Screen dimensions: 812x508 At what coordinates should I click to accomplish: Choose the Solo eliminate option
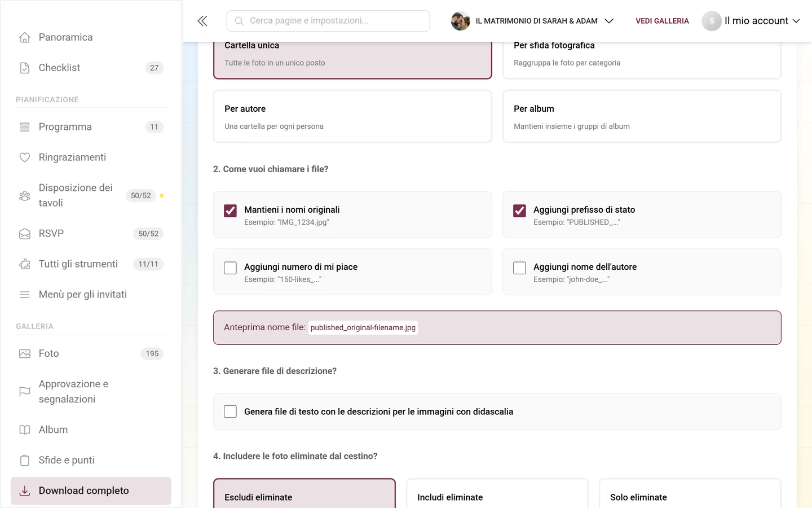[690, 493]
